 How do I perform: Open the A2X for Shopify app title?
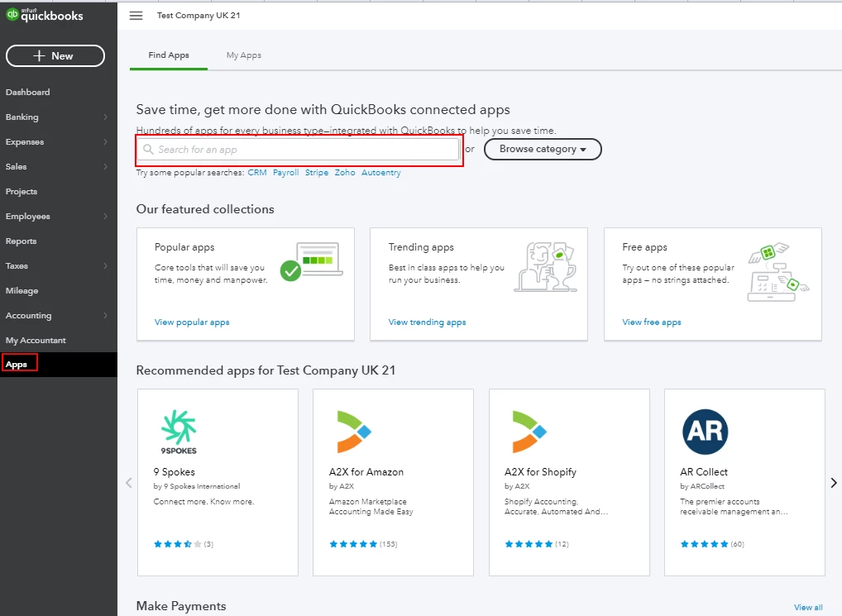coord(540,472)
